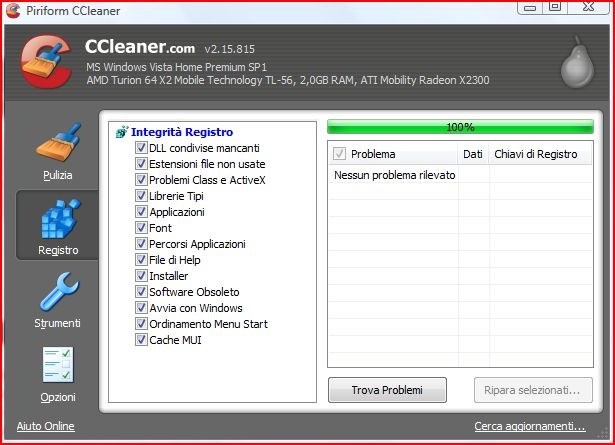Click the Chiavi di Registro column header

540,154
